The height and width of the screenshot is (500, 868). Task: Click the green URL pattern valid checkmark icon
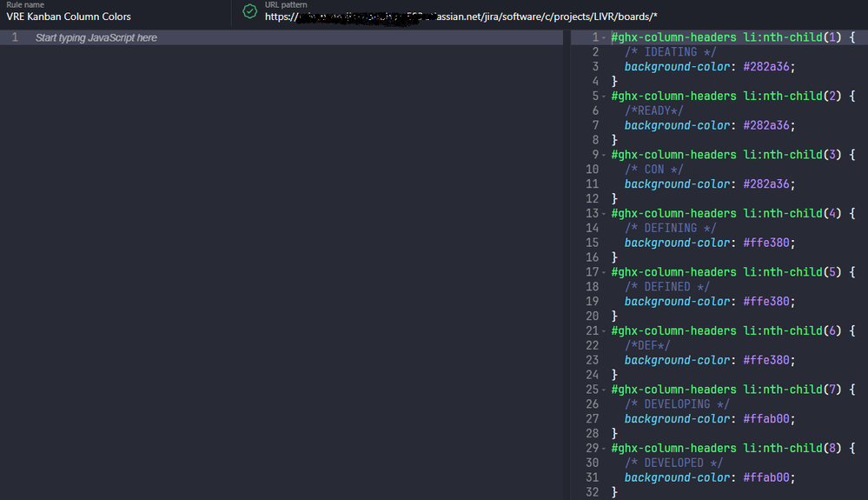(x=249, y=11)
